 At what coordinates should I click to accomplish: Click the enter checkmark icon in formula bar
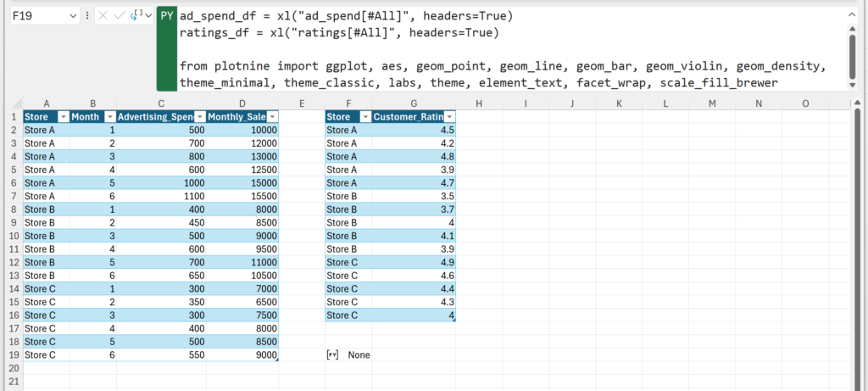coord(120,15)
